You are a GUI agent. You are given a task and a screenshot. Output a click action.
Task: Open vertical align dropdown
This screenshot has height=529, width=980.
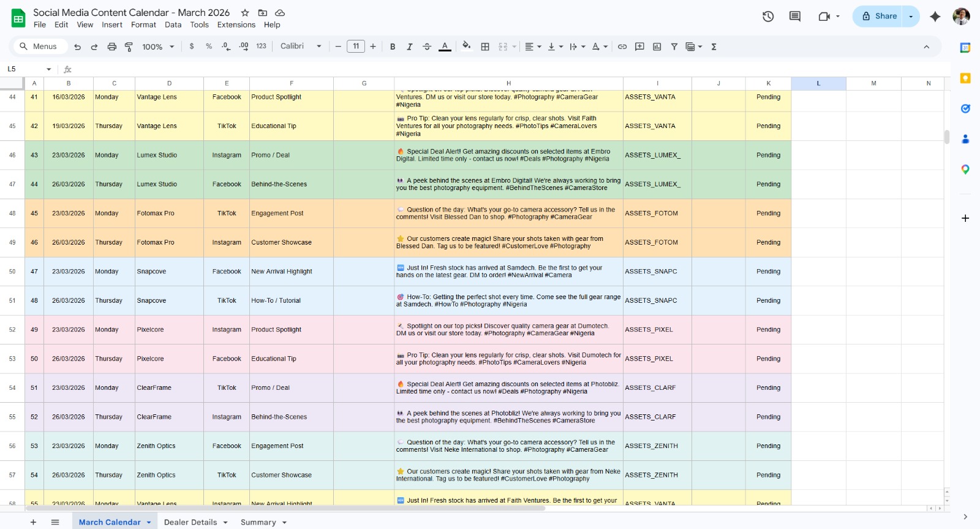click(555, 47)
